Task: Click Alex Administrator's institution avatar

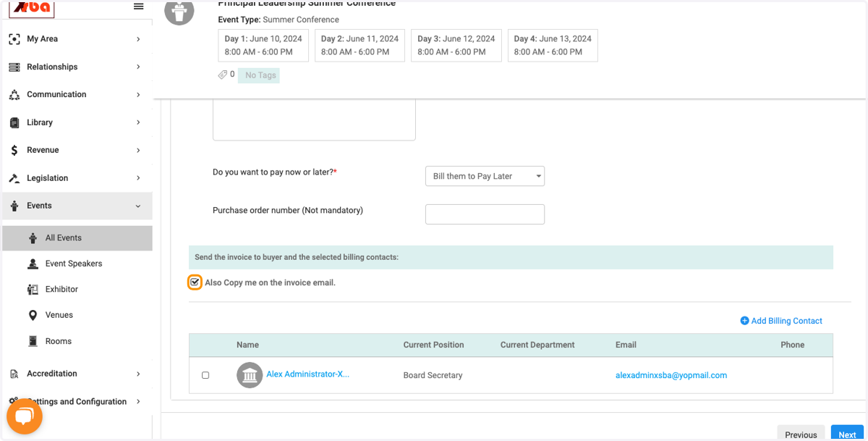Action: [250, 375]
